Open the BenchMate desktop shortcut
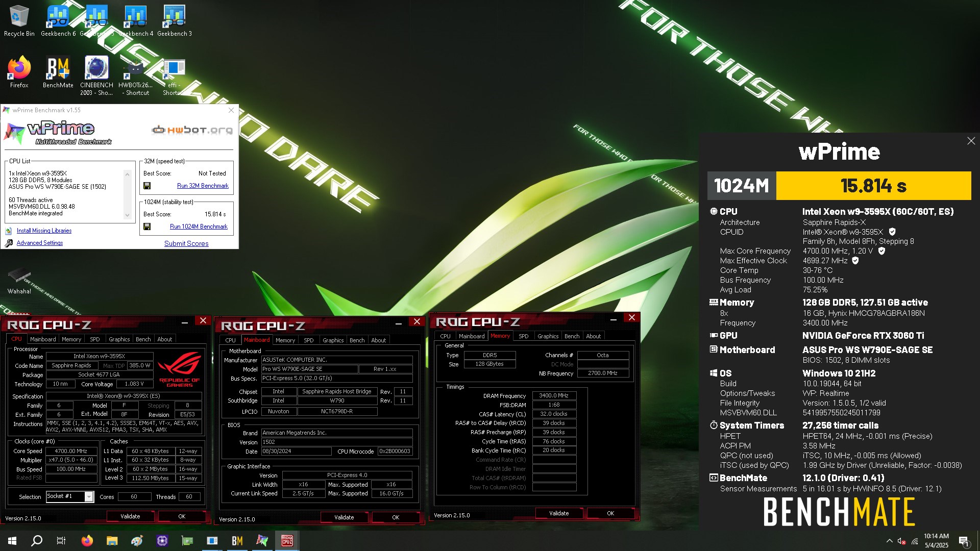 coord(58,72)
